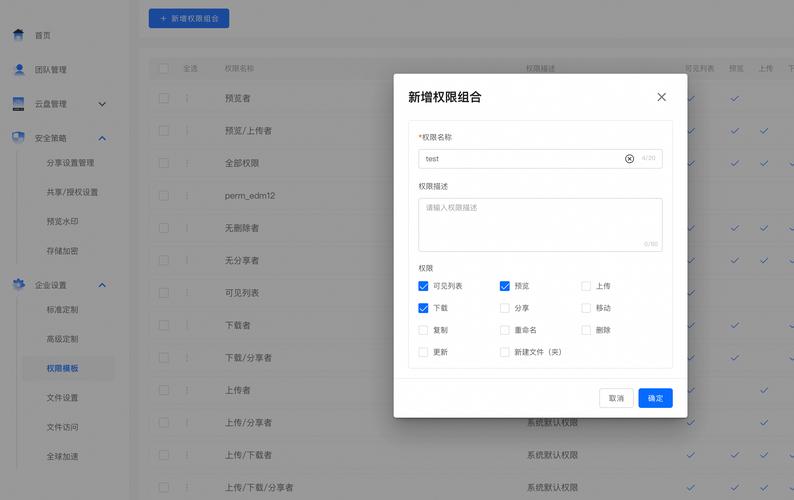This screenshot has width=794, height=500.
Task: Tick the 新建文件（夹） checkbox
Action: pos(504,352)
